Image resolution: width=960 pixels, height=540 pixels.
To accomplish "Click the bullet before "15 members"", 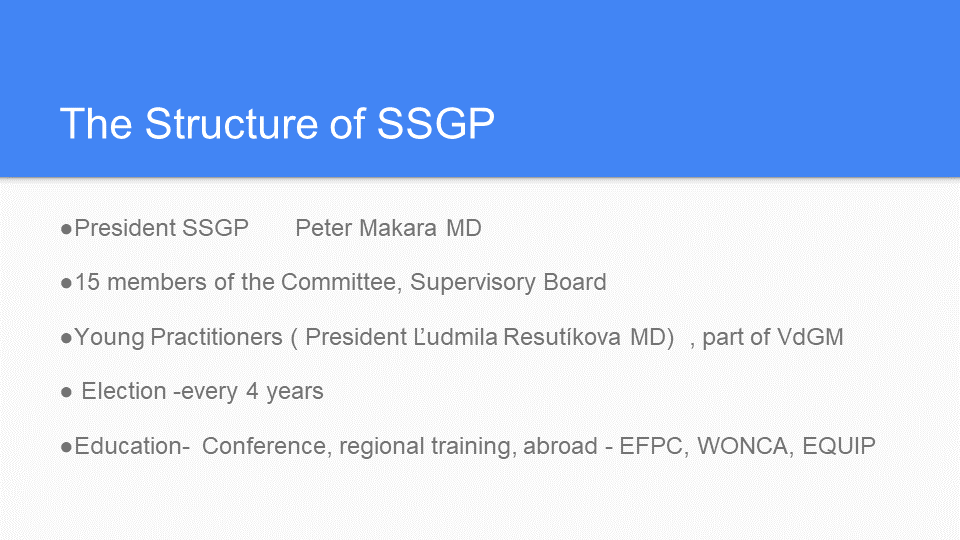I will 67,283.
